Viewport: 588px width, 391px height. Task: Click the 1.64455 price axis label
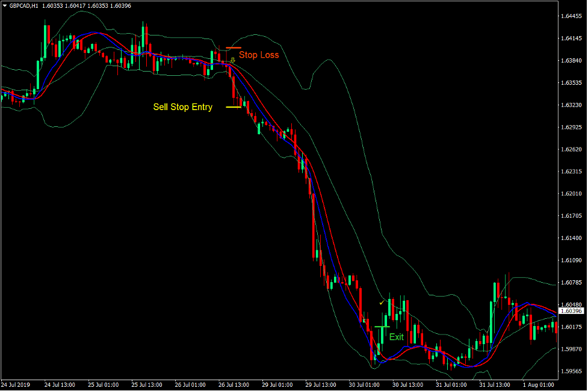coord(571,16)
